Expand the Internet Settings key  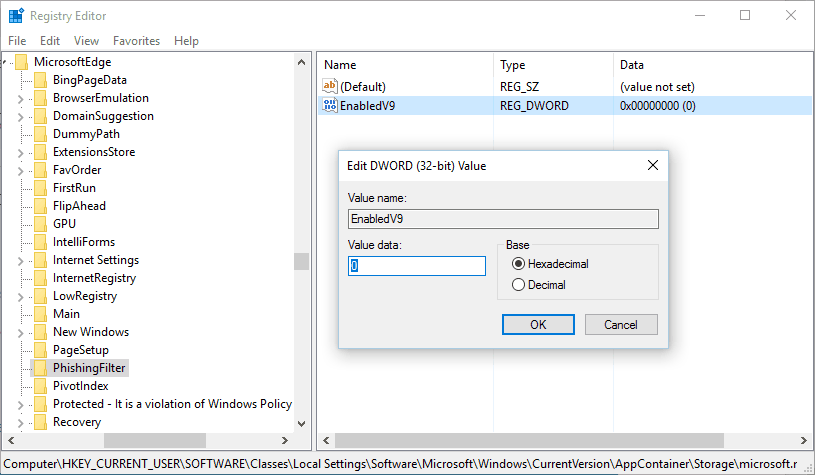[21, 261]
